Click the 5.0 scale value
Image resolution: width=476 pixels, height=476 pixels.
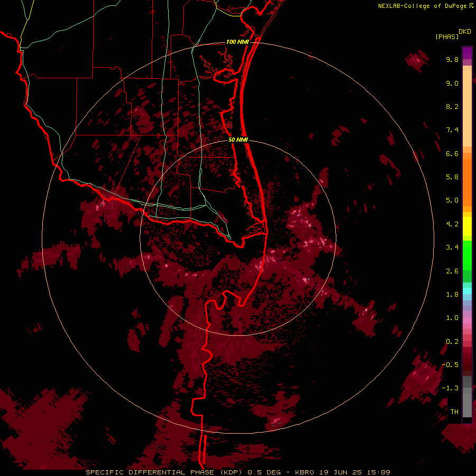pyautogui.click(x=452, y=200)
